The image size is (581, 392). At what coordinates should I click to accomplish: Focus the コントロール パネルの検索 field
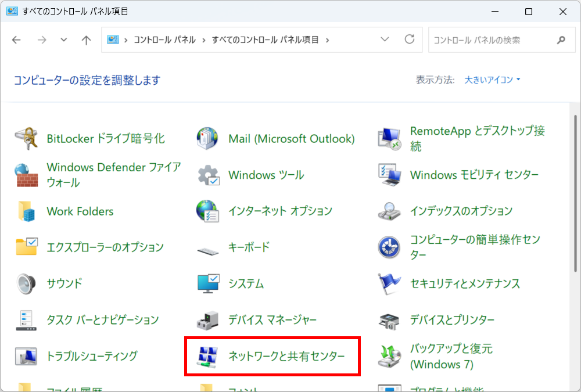tap(502, 39)
